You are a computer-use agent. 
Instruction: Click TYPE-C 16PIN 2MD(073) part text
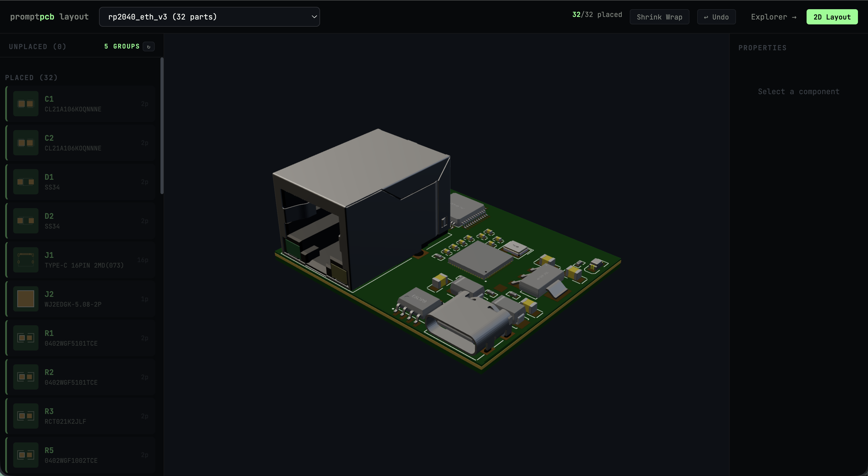click(84, 266)
